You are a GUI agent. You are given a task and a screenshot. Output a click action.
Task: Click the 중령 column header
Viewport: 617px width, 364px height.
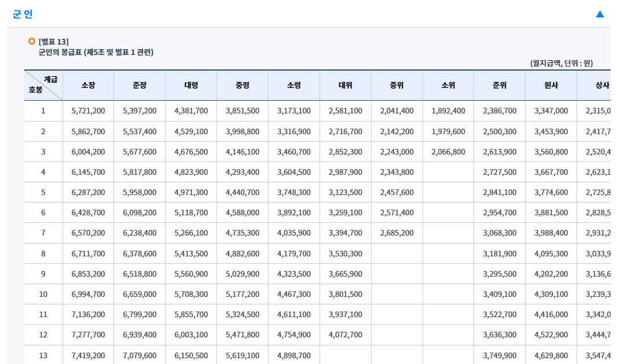pyautogui.click(x=241, y=84)
